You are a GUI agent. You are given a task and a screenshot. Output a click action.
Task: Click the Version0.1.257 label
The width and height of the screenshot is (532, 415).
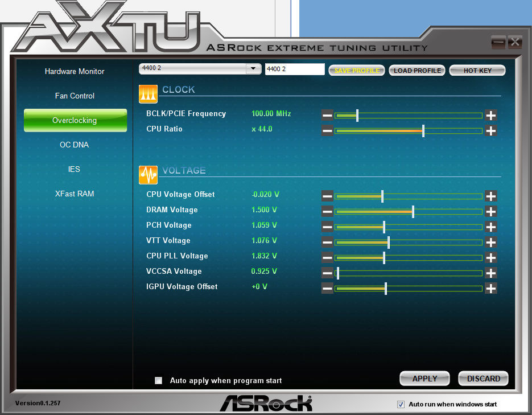coord(38,403)
